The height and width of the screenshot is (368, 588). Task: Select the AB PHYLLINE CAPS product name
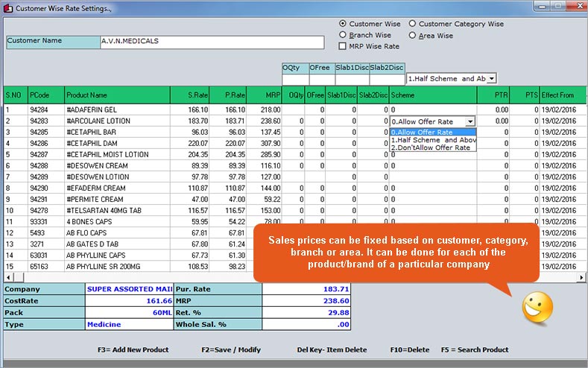point(95,256)
